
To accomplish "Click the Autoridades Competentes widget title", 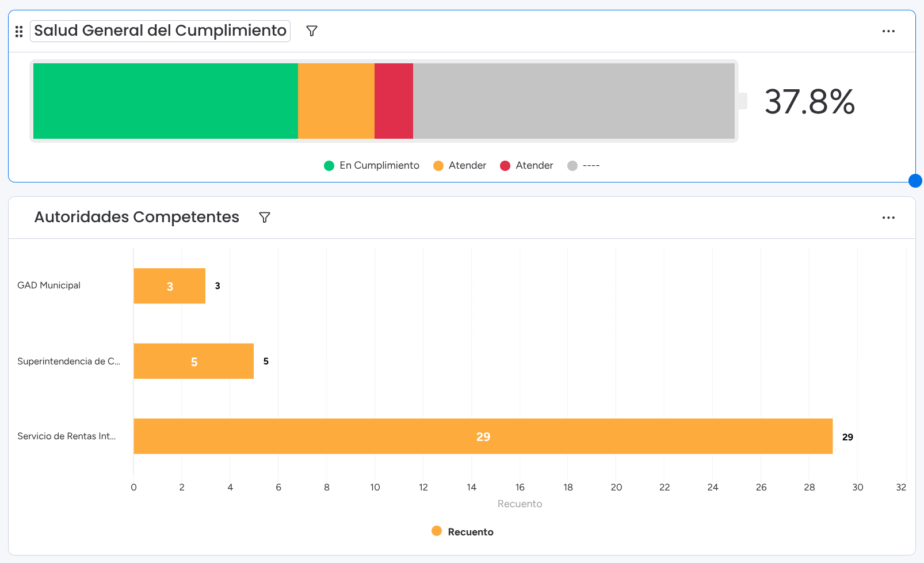I will point(137,218).
